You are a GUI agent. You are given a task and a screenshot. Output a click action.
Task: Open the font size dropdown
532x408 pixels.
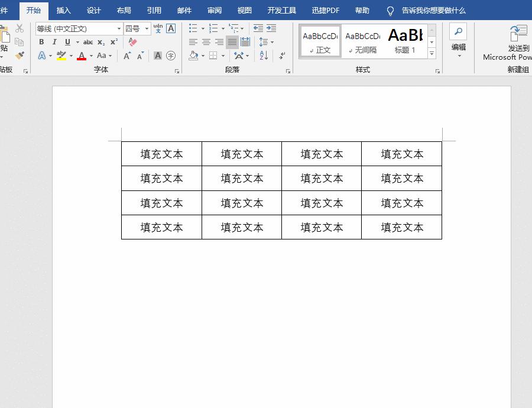click(147, 28)
